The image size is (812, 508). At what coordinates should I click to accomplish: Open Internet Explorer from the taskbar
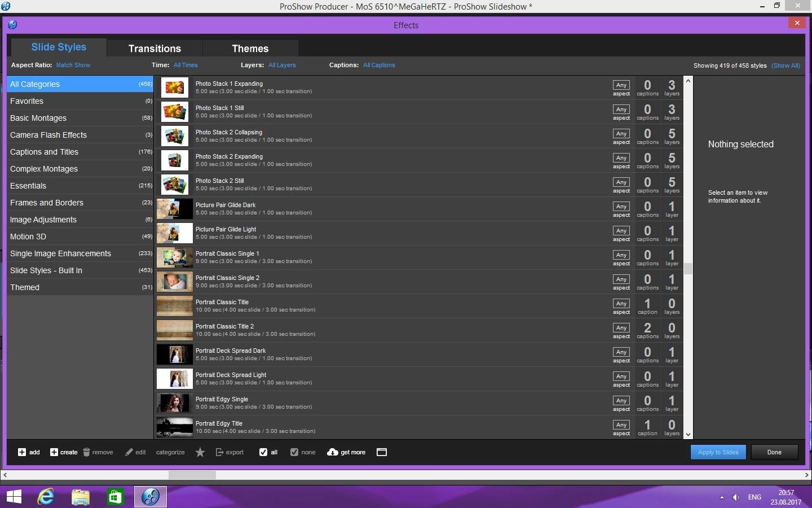(46, 497)
